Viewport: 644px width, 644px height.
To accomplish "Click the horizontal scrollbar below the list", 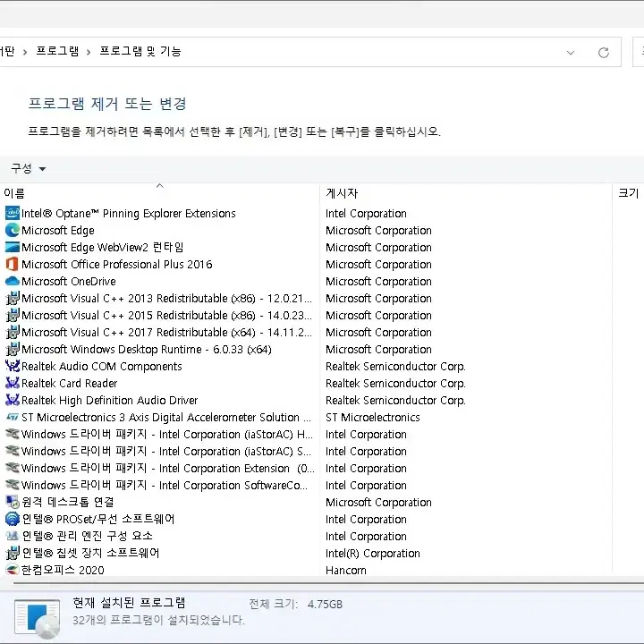I will pos(328,582).
